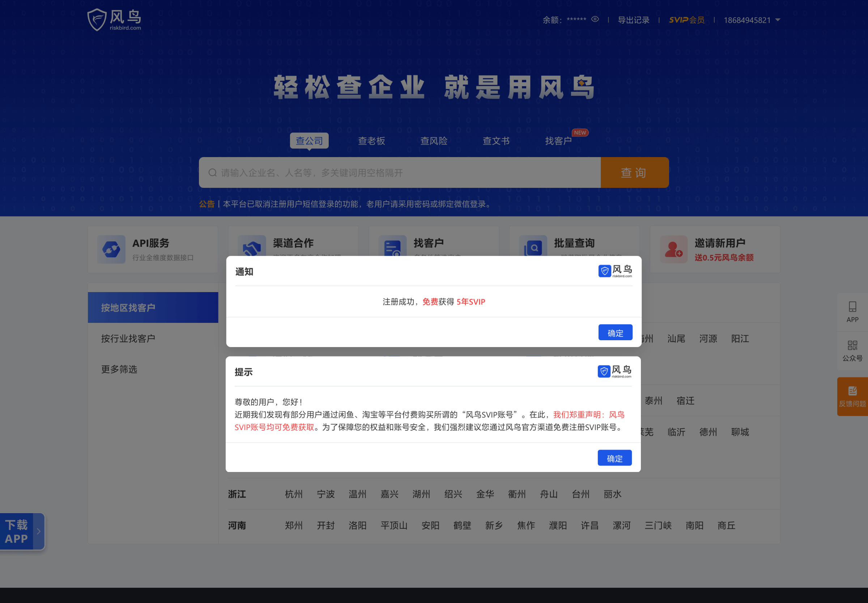Open the 找客户 card icon
Image resolution: width=868 pixels, height=603 pixels.
pyautogui.click(x=392, y=247)
